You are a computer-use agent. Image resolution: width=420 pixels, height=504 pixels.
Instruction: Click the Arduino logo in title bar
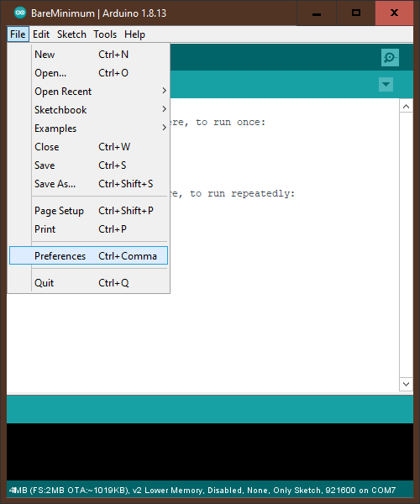point(20,13)
